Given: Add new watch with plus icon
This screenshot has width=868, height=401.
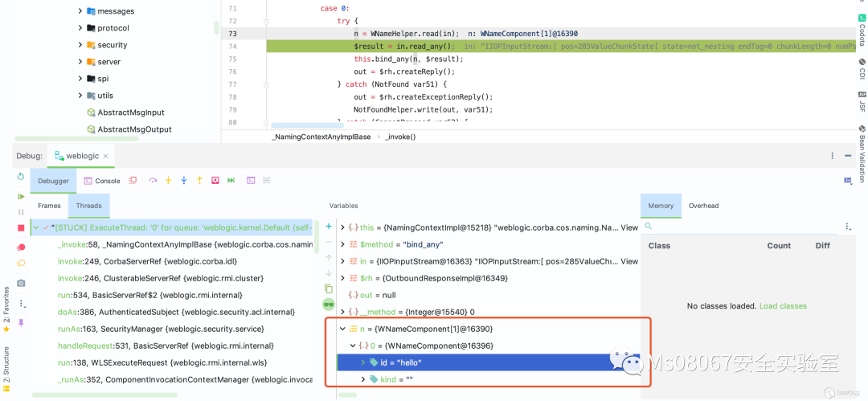Looking at the screenshot, I should [x=328, y=227].
